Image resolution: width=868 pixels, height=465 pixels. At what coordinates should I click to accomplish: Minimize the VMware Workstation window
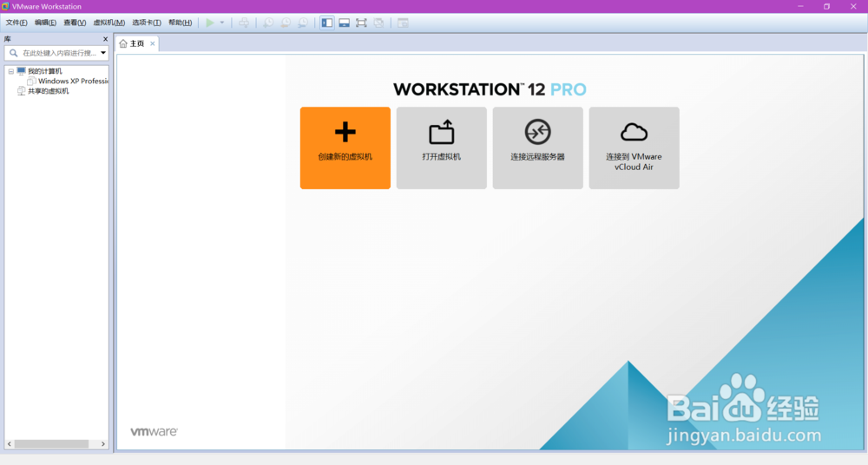tap(800, 7)
